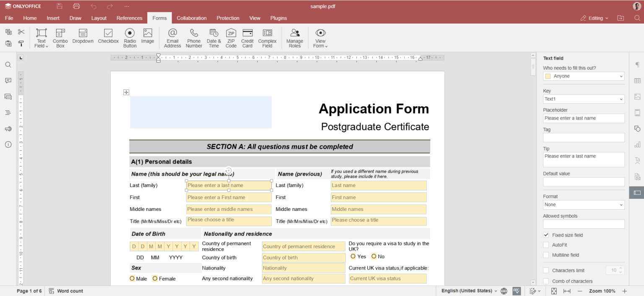Add an Email Address field
Image resolution: width=644 pixels, height=296 pixels.
(172, 38)
